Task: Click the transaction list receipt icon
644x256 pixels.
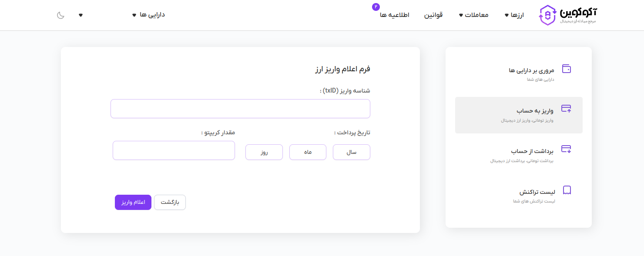Action: [567, 190]
